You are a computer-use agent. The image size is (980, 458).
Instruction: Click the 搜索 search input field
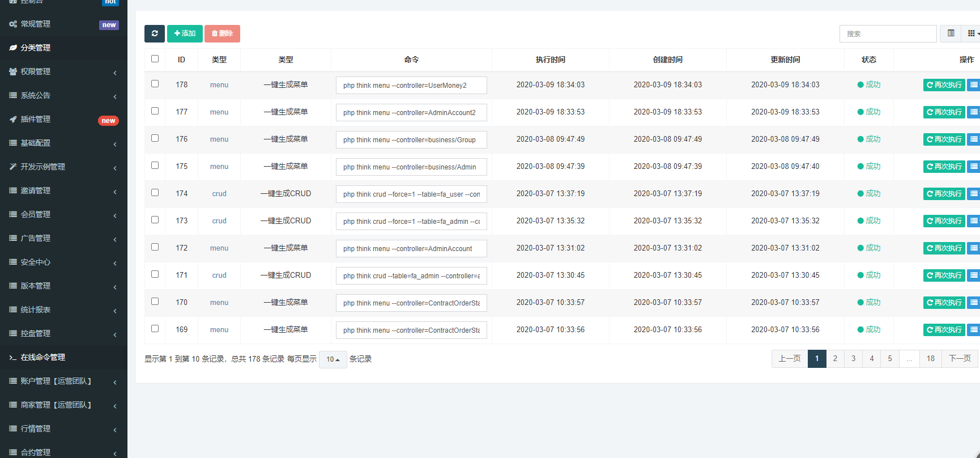click(887, 34)
